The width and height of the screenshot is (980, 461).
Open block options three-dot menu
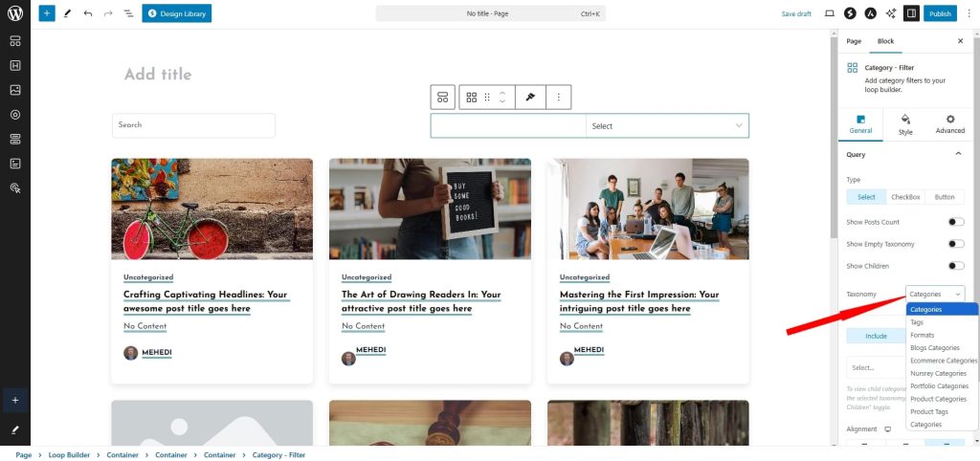coord(558,98)
